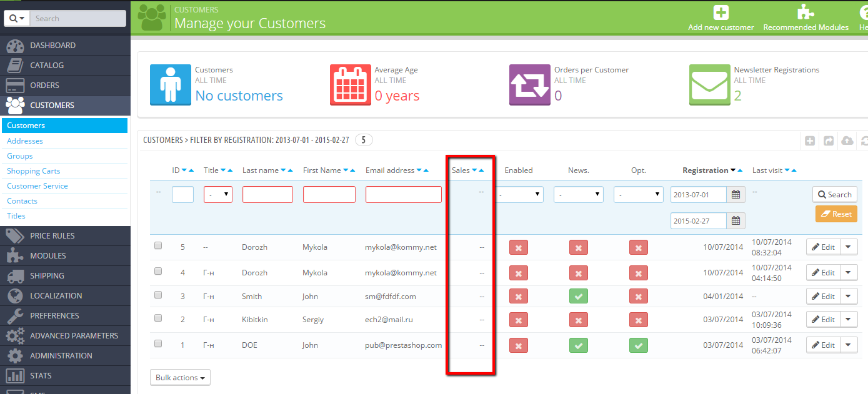Open the Title filter dropdown
Image resolution: width=868 pixels, height=394 pixels.
[218, 195]
